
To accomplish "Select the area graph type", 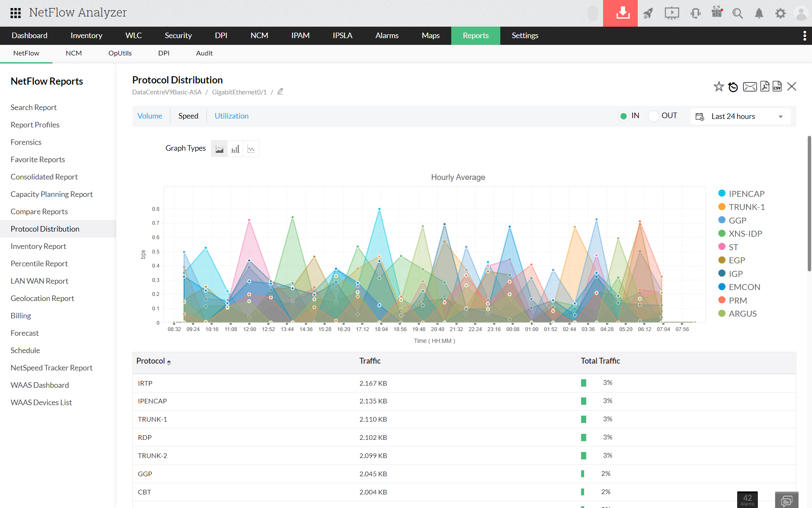I will click(x=219, y=148).
